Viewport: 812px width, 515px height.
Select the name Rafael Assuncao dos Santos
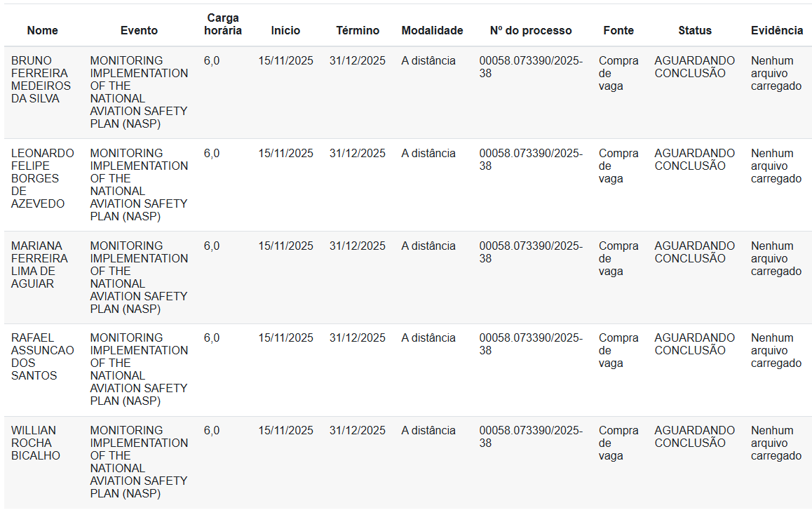(42, 356)
